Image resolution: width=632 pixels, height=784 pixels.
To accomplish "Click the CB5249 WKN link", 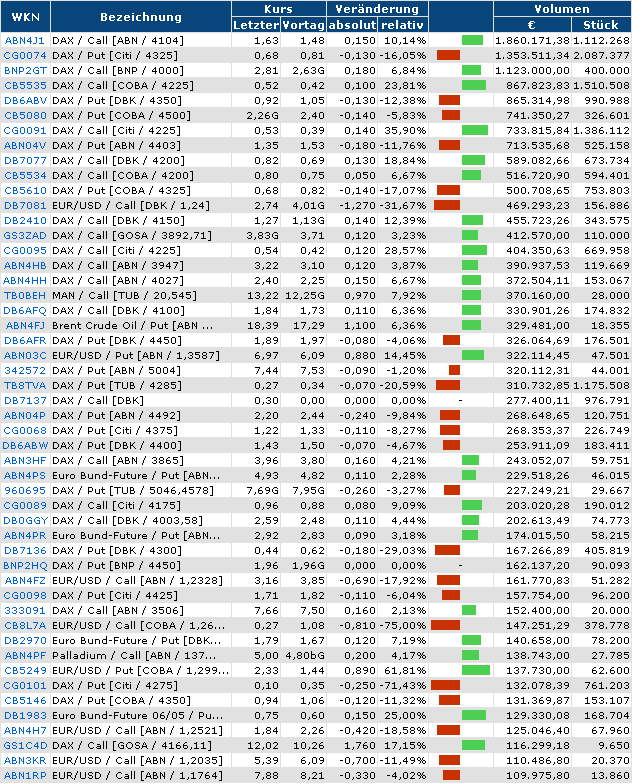I will click(25, 670).
